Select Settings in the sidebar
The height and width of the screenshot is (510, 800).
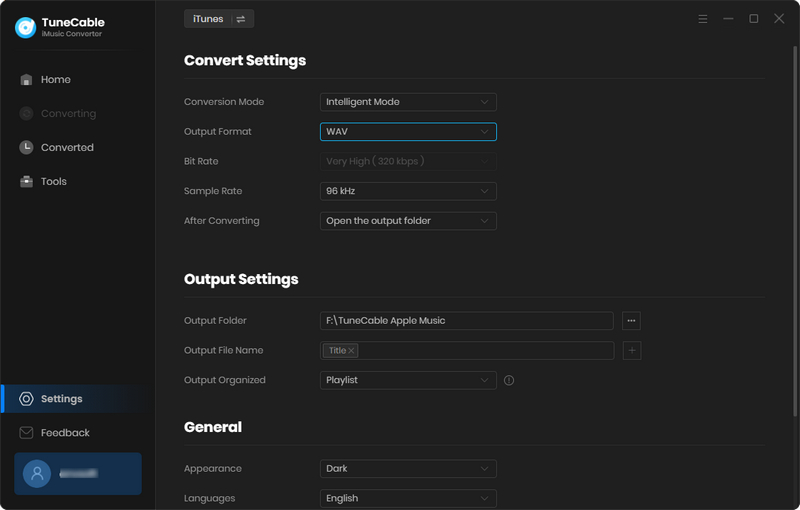click(x=77, y=399)
